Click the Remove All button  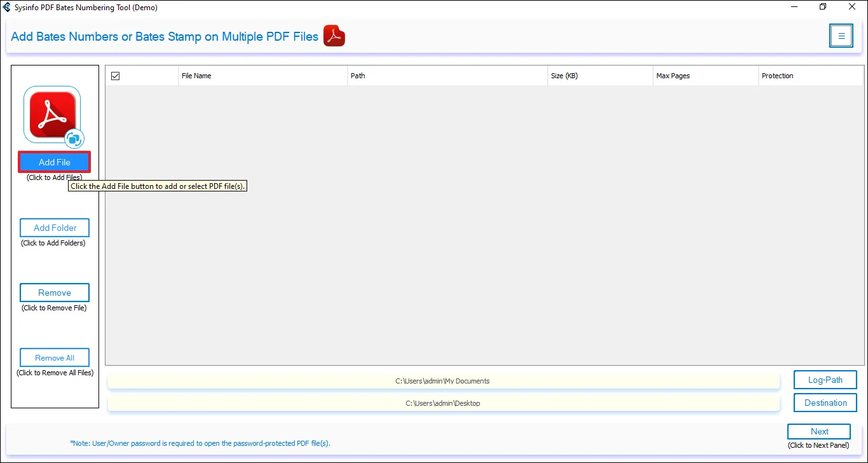tap(55, 357)
